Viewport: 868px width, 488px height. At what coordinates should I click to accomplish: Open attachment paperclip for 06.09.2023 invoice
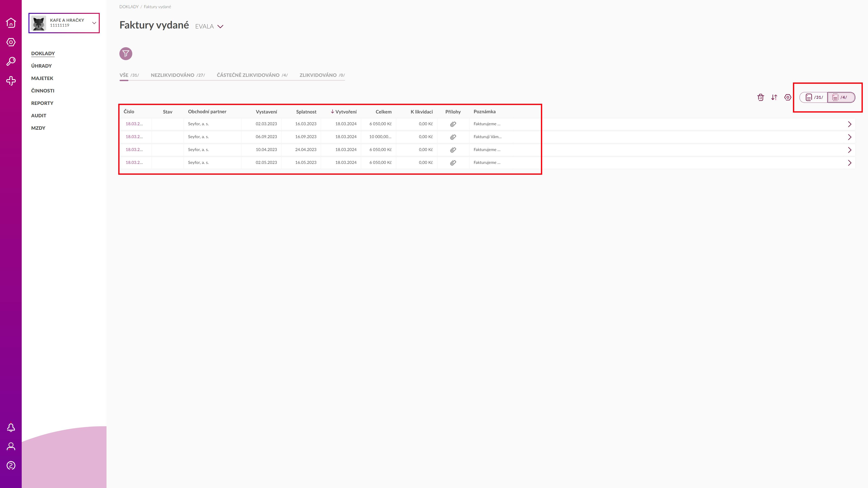(x=453, y=137)
